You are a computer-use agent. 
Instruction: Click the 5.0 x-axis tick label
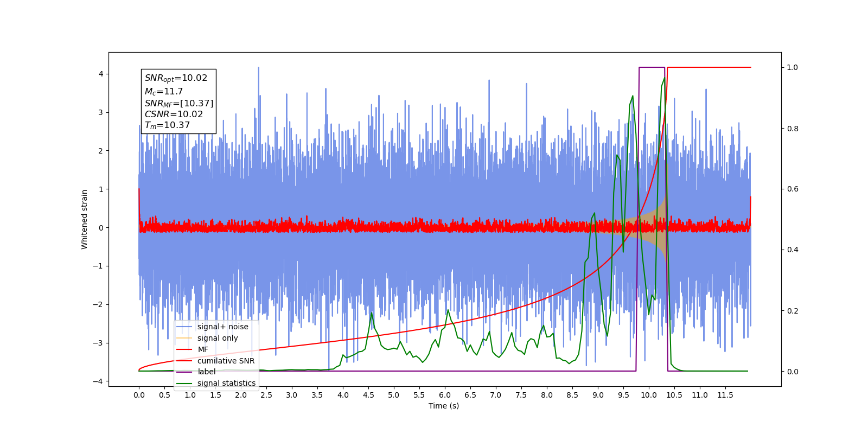[394, 395]
